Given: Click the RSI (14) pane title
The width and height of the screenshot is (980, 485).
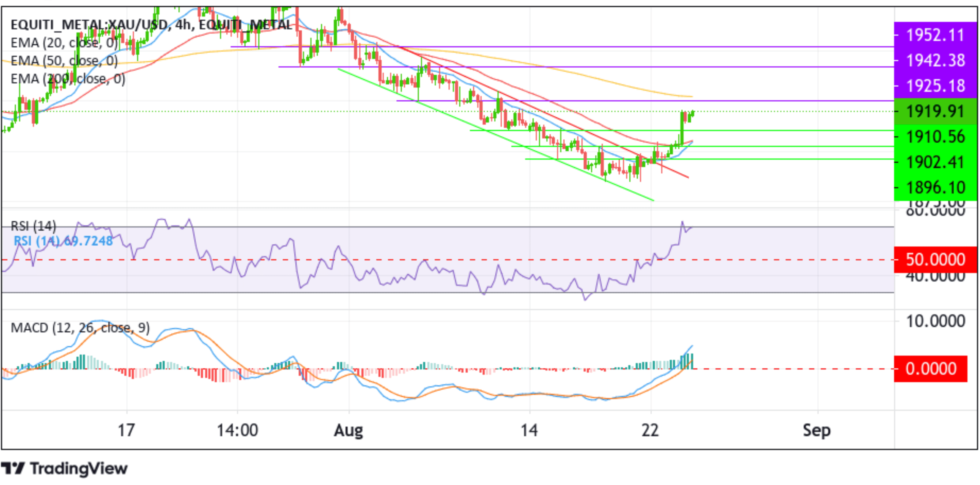Looking at the screenshot, I should point(33,226).
